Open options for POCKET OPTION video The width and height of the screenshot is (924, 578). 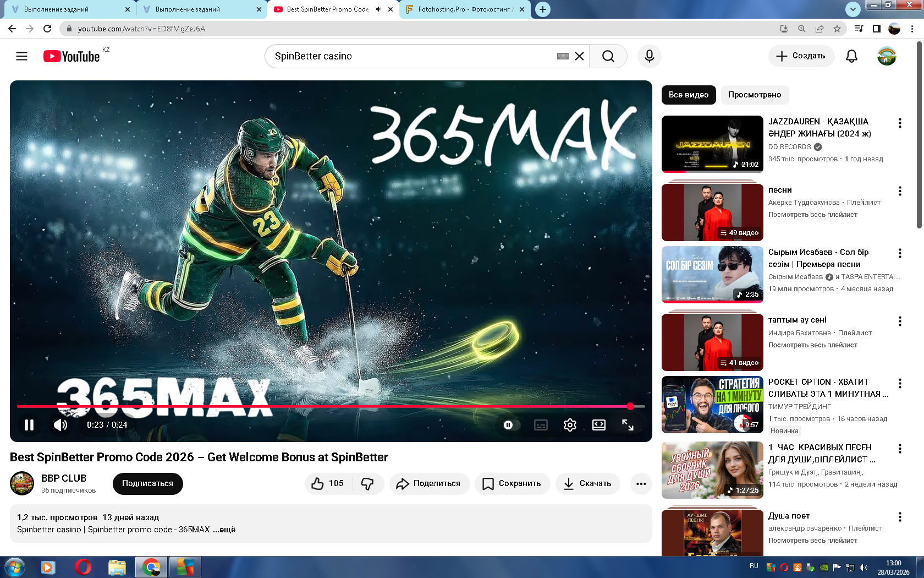point(900,383)
